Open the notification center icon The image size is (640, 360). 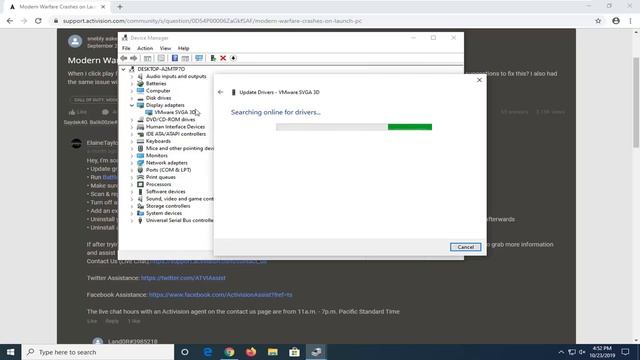[625, 352]
